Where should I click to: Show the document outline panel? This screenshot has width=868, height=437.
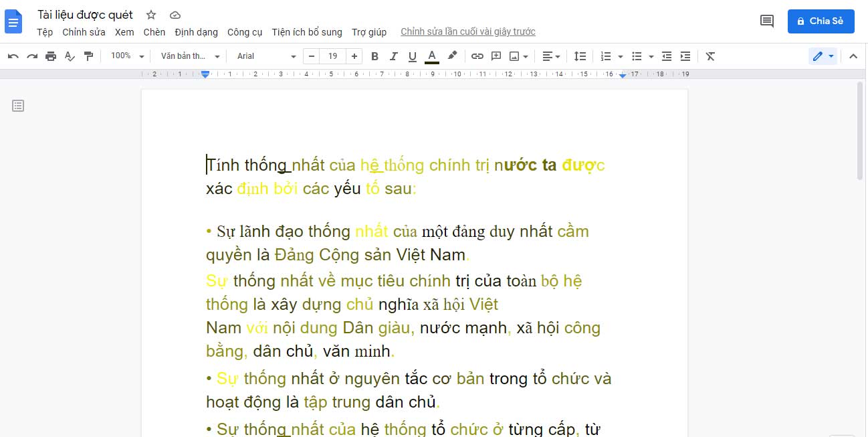(18, 106)
